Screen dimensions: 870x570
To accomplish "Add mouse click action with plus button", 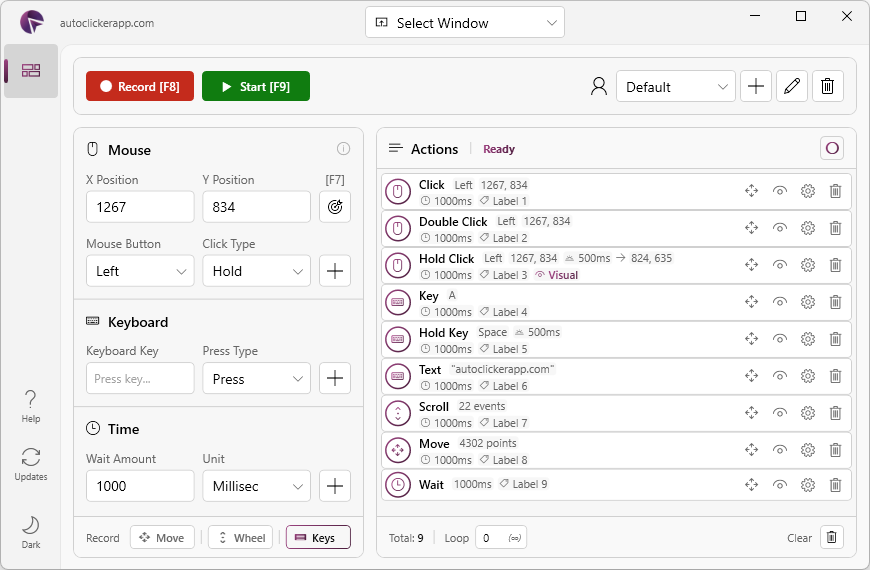I will pos(335,271).
